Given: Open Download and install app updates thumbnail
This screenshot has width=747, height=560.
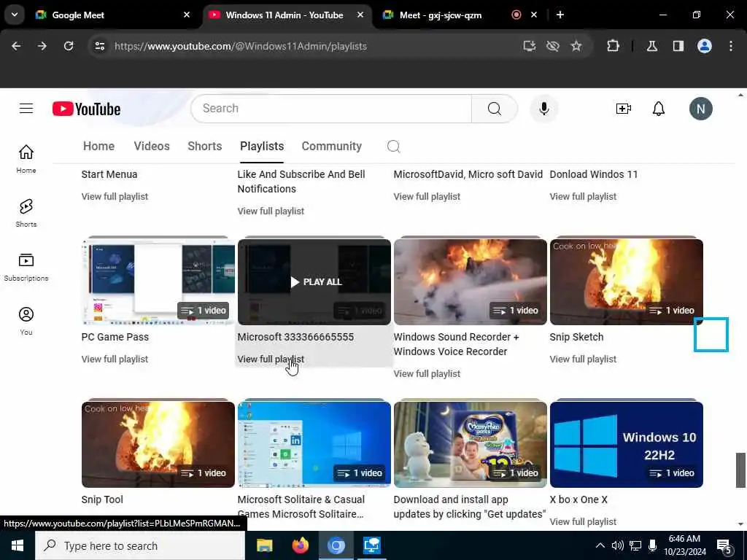Looking at the screenshot, I should 471,444.
